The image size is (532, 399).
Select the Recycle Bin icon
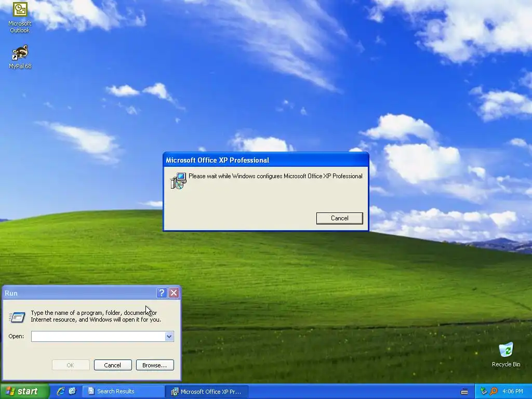(x=506, y=354)
